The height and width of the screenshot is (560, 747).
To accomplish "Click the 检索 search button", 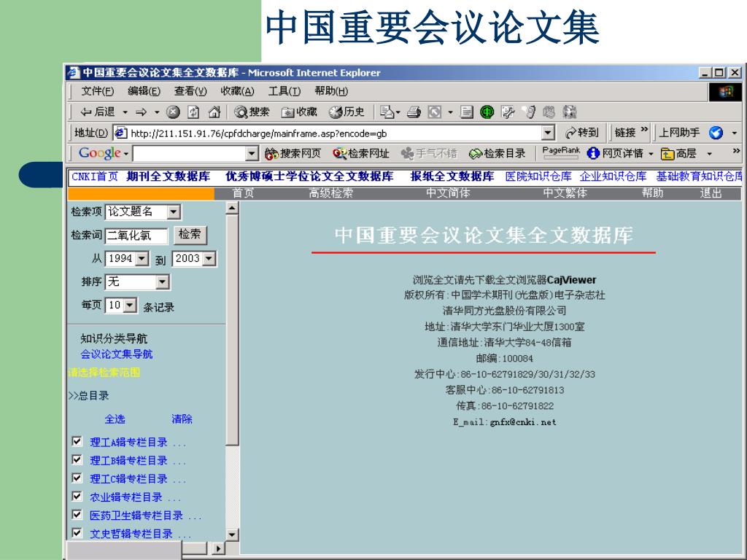I will (190, 234).
